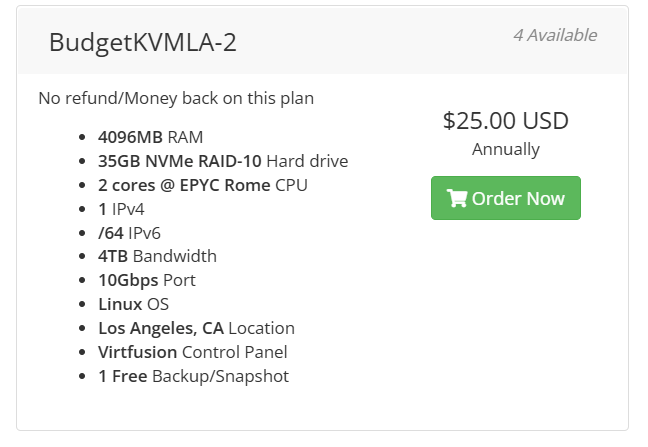This screenshot has height=447, width=648.
Task: Click the BudgetKVMLA-2 plan title
Action: pyautogui.click(x=142, y=42)
